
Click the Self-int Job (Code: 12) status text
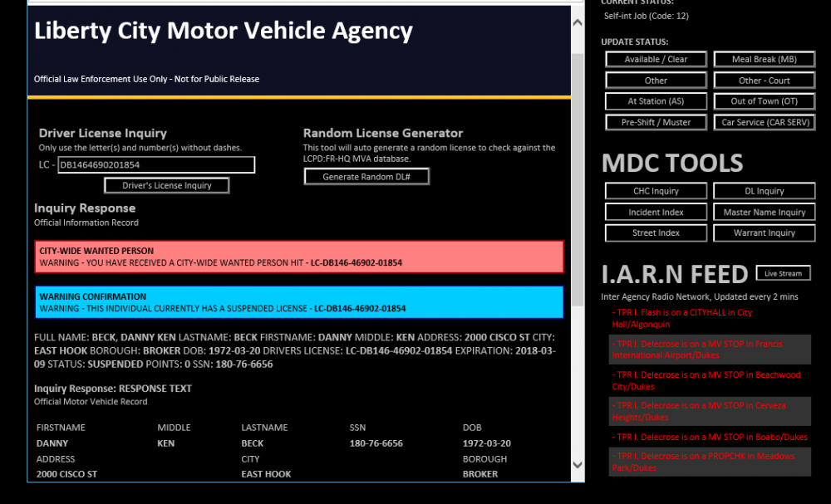pyautogui.click(x=646, y=16)
